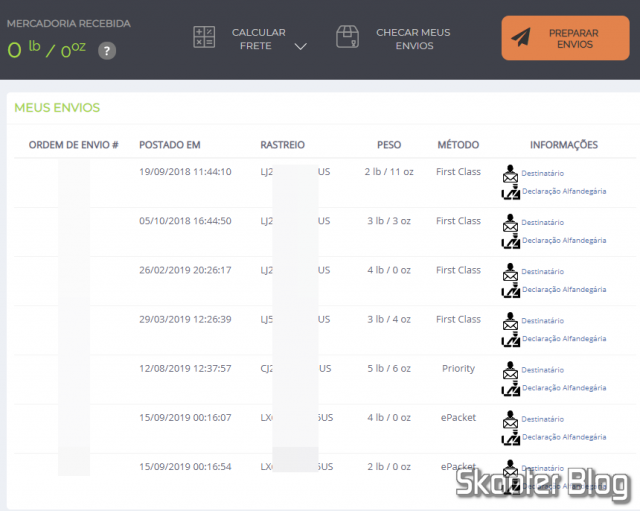Select date 12/08/2019 12:37:57
Viewport: 640px width, 511px height.
tap(185, 369)
